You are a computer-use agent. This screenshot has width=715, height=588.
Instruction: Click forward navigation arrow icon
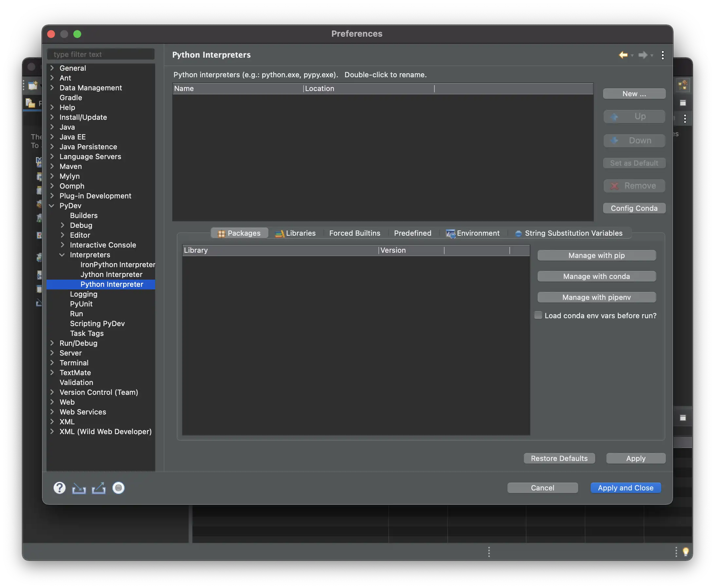643,55
